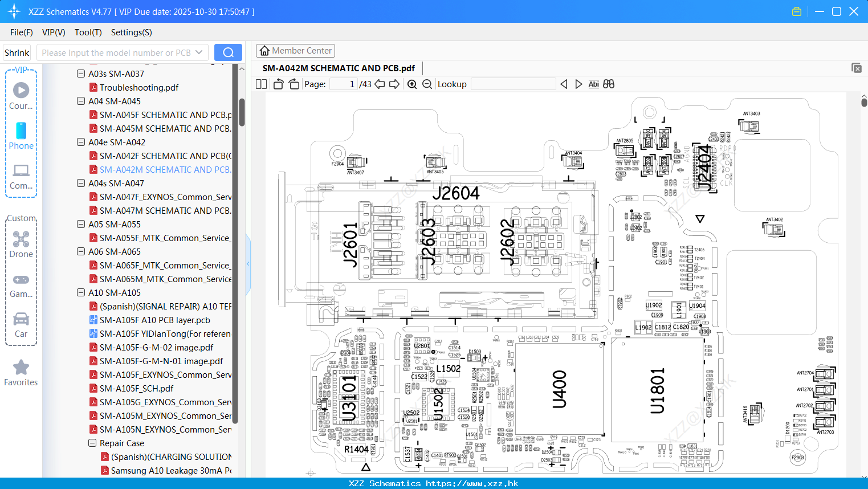This screenshot has height=489, width=868.
Task: Open the File(F) menu
Action: pyautogui.click(x=22, y=32)
